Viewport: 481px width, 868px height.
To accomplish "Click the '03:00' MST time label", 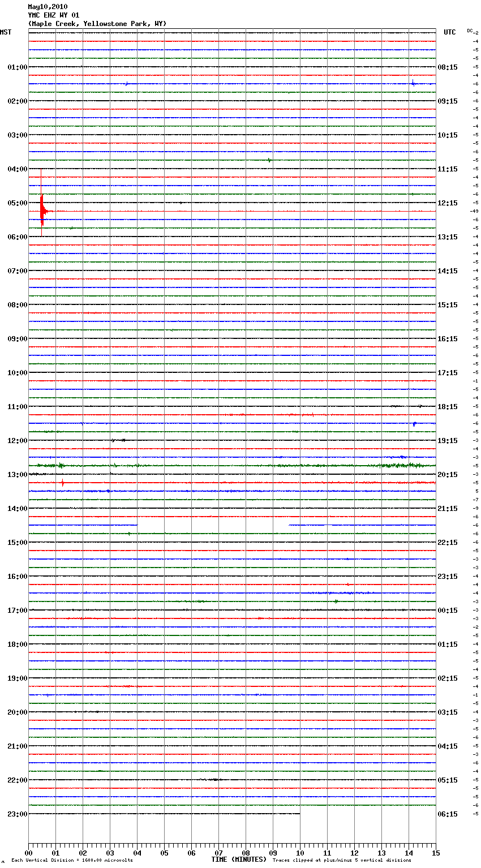I will (x=18, y=135).
